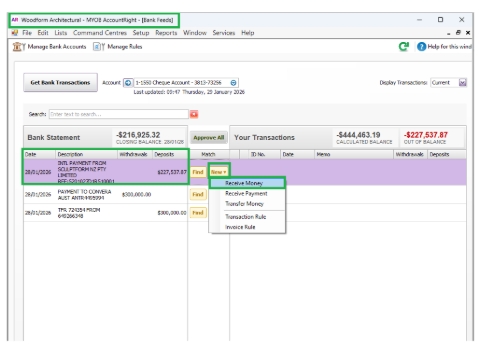Viewport: 480px width, 360px height.
Task: Open the Lists menu
Action: (x=61, y=33)
